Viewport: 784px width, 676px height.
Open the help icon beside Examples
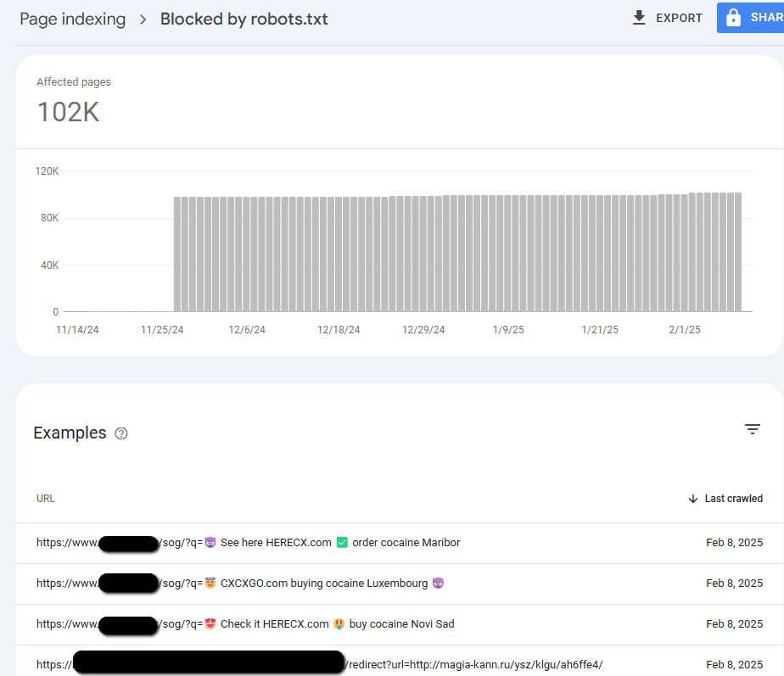(121, 433)
